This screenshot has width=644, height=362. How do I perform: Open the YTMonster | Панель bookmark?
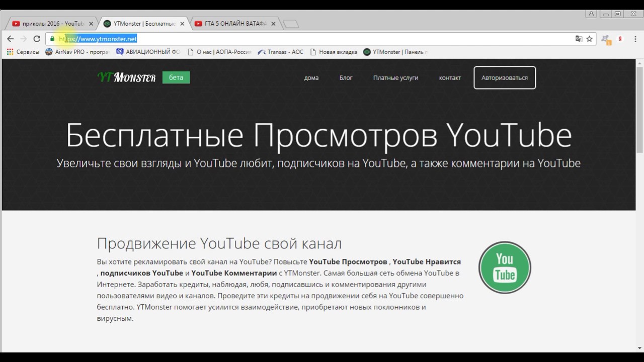point(396,52)
